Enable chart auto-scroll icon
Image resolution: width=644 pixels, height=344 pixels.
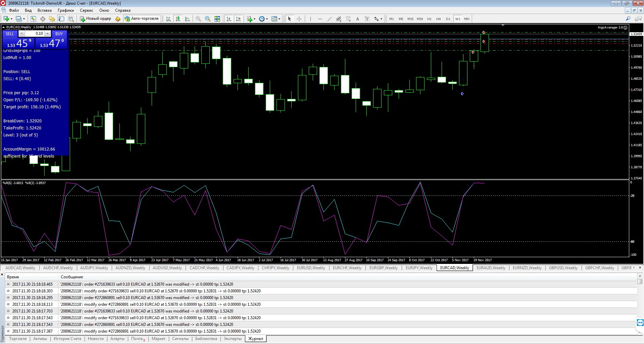click(x=229, y=19)
